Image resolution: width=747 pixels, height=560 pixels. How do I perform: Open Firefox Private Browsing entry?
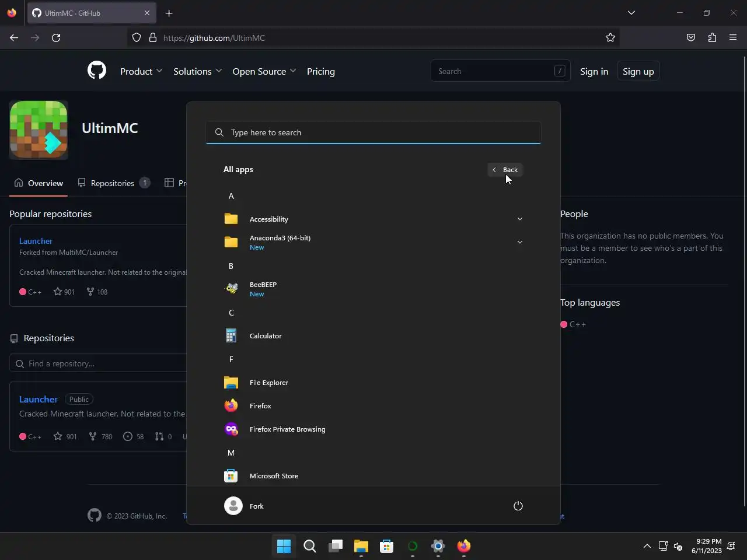pyautogui.click(x=373, y=429)
